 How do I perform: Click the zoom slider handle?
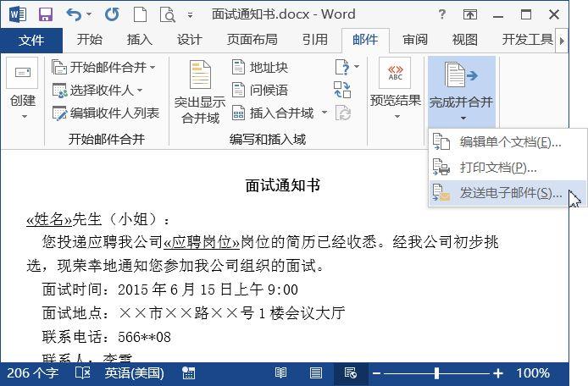(x=436, y=373)
